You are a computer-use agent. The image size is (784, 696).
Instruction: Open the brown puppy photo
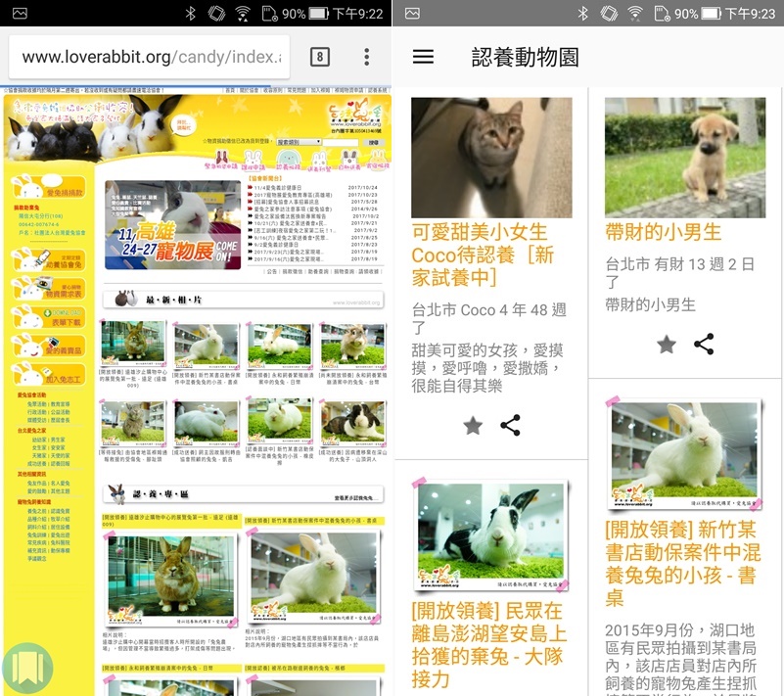[685, 158]
